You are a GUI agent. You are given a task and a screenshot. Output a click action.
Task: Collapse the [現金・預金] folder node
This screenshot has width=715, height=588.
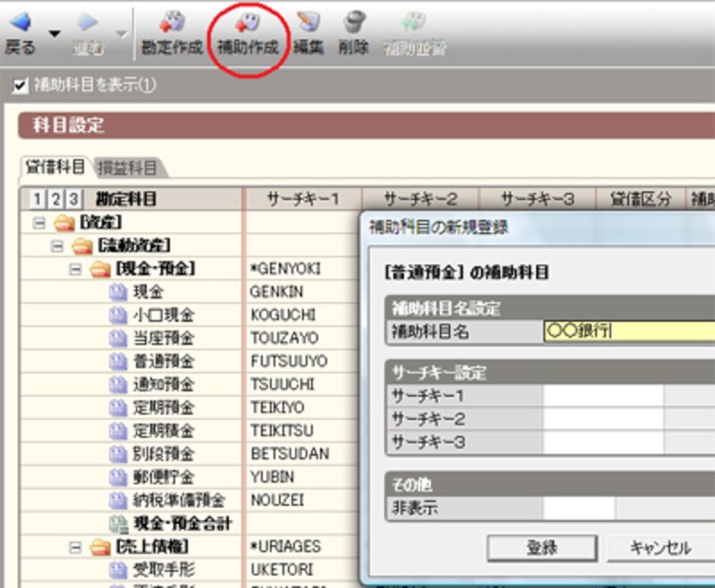76,268
